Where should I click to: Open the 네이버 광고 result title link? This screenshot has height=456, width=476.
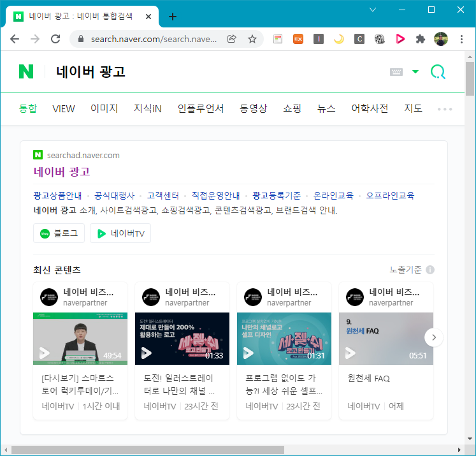62,172
